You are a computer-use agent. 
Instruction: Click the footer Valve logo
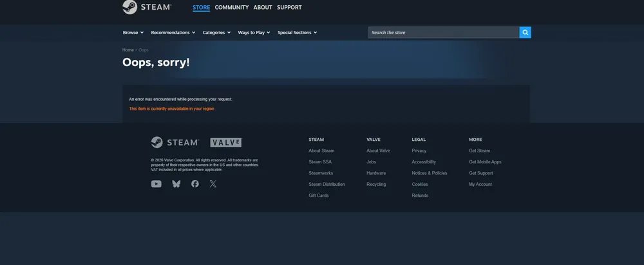(x=226, y=142)
